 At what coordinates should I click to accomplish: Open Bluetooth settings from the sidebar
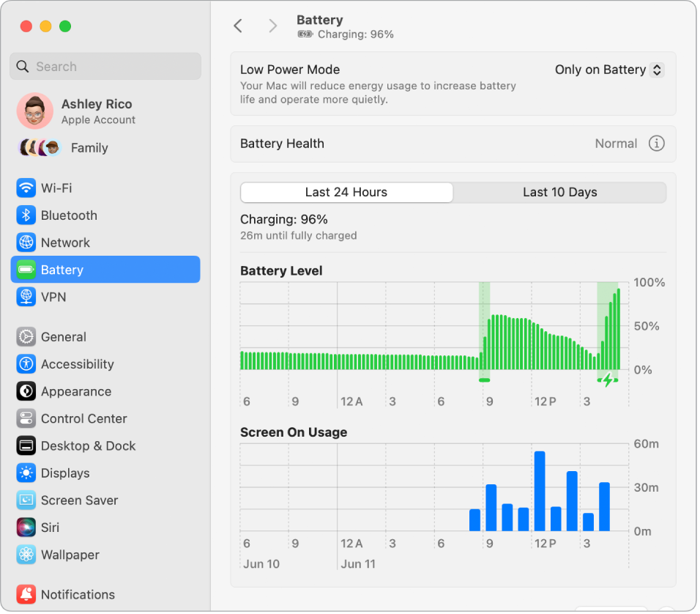pyautogui.click(x=26, y=215)
